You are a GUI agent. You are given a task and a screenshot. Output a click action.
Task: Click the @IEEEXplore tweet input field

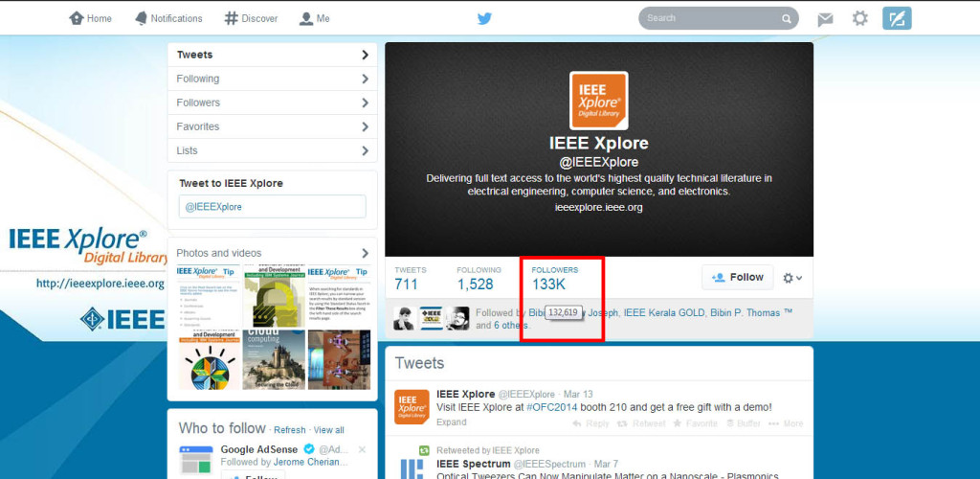point(273,206)
